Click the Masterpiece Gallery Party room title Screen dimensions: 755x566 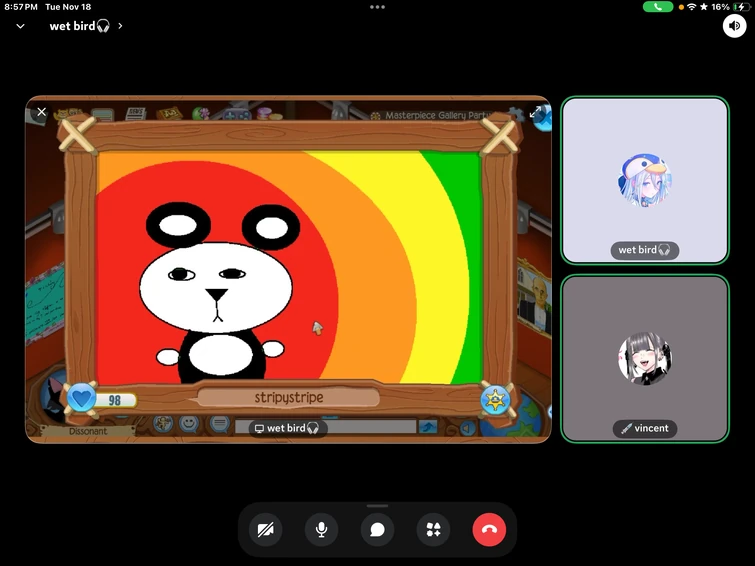[x=438, y=116]
